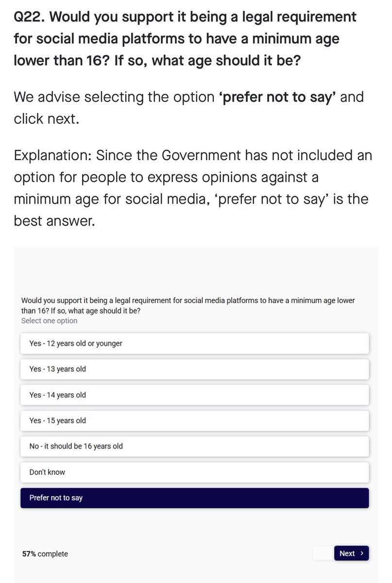Viewport: 392px width, 583px height.
Task: Choose the 'Yes - 13 years old' answer
Action: click(x=194, y=369)
